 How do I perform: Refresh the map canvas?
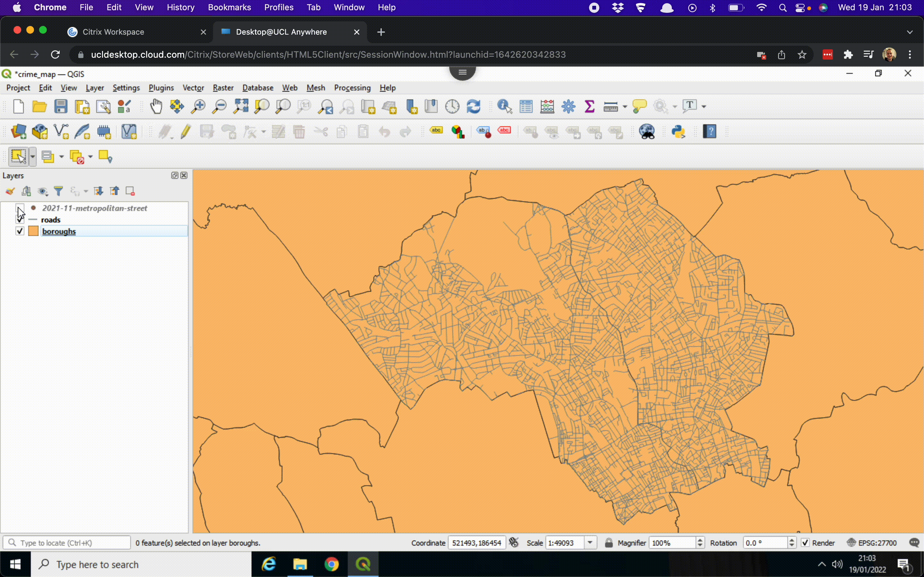coord(474,106)
